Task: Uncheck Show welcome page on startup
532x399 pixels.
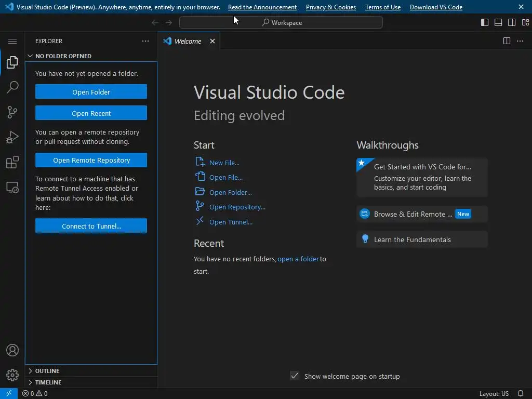Action: [x=295, y=376]
